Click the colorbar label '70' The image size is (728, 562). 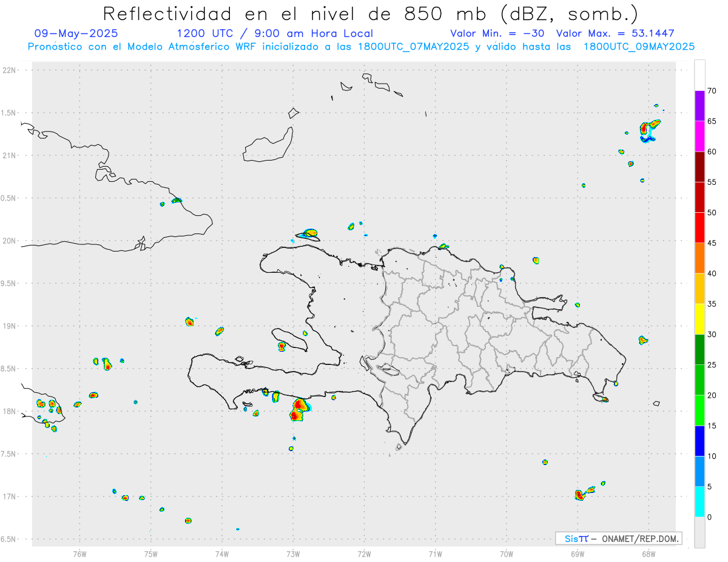coord(712,91)
